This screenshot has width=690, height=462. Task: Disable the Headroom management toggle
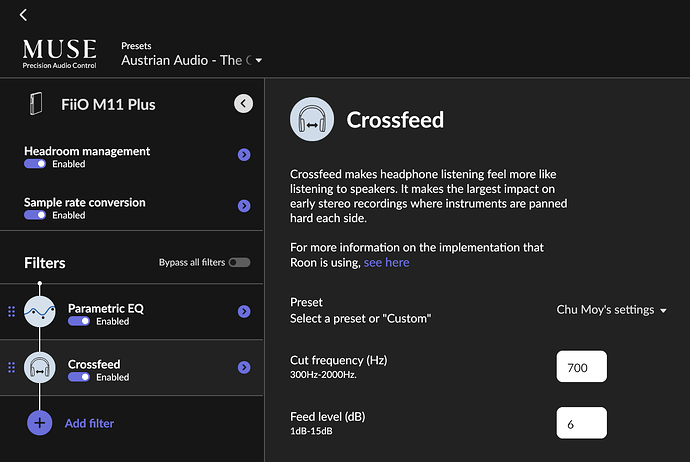coord(35,164)
